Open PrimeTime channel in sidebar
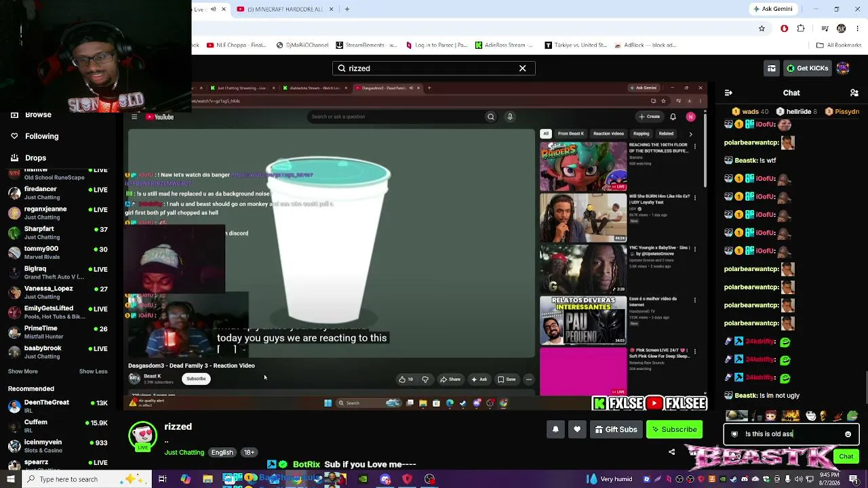868x488 pixels. 58,332
